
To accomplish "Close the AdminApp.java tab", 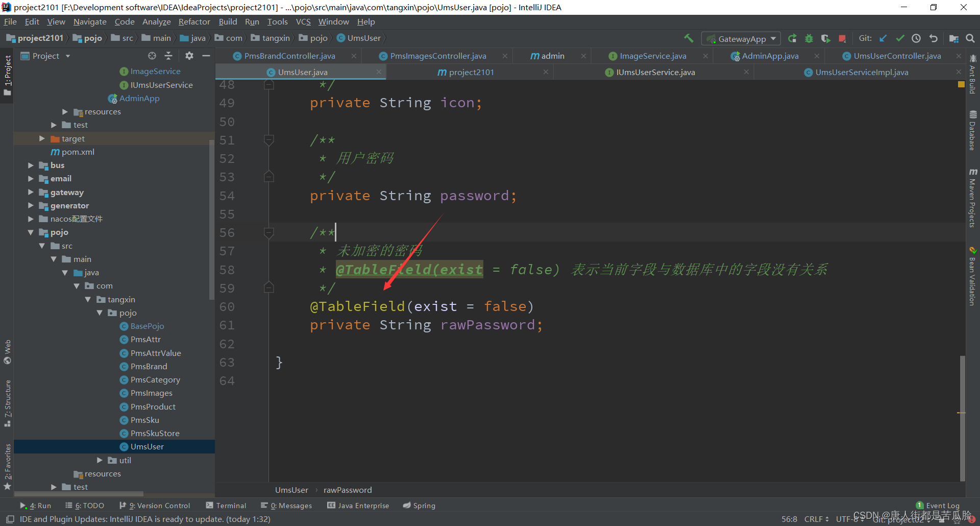I will 817,56.
